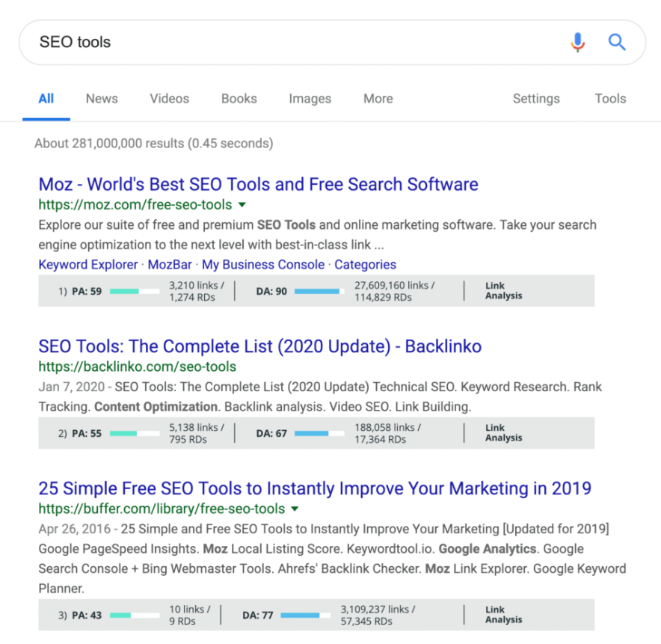
Task: Open the search Tools menu
Action: (610, 99)
